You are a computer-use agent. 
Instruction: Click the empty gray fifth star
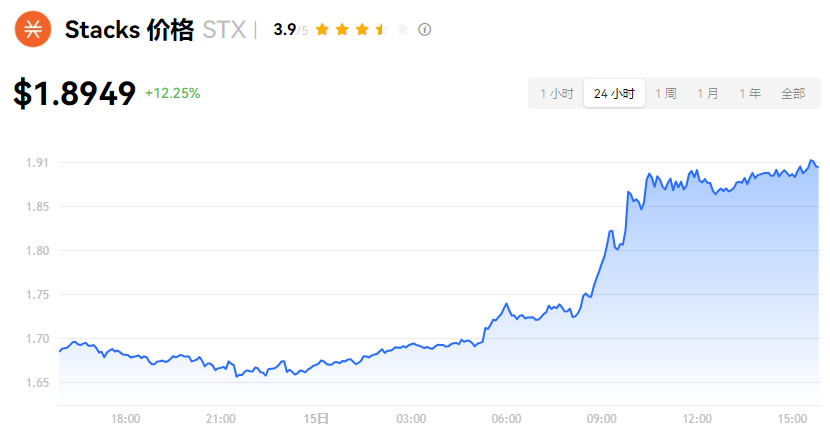[402, 30]
